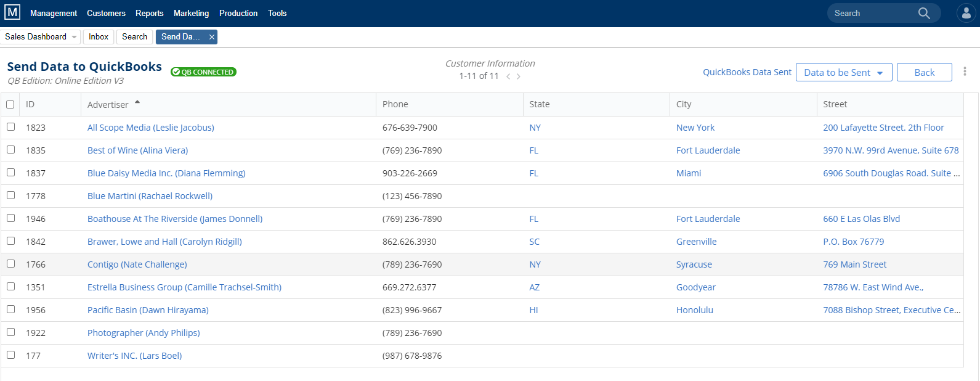Viewport: 980px width, 381px height.
Task: Go to next page of customers
Action: (x=519, y=76)
